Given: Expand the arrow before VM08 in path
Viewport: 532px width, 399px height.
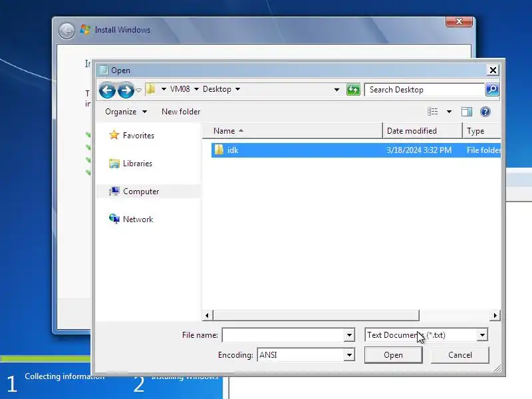Looking at the screenshot, I should coord(164,89).
